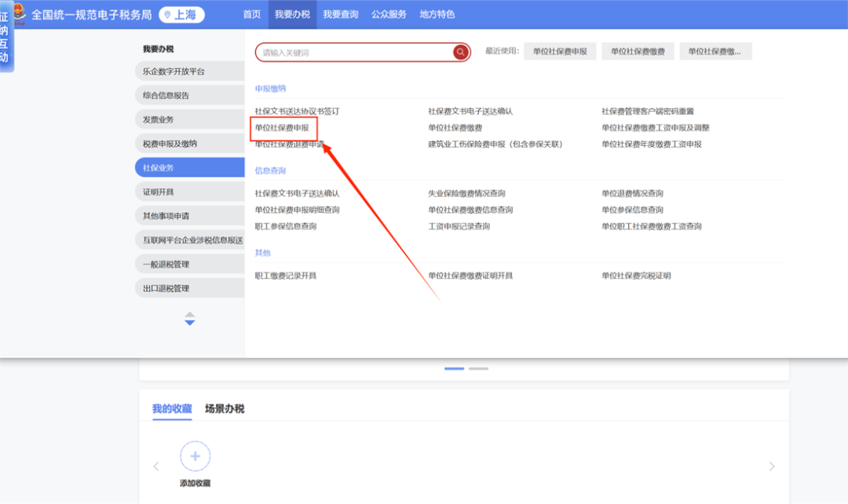Collapse the sidebar via the double-chevron arrow
The height and width of the screenshot is (504, 848).
click(189, 319)
